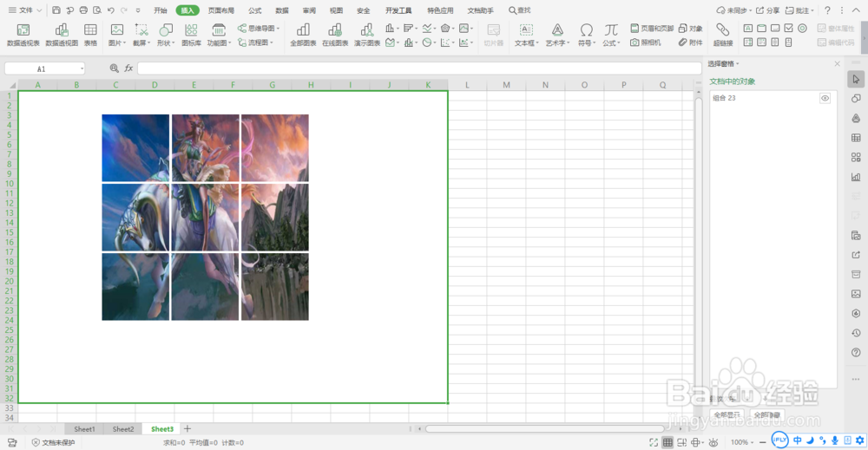Screen dimensions: 868x450
Task: Click inside the formula bar input
Action: coord(419,68)
